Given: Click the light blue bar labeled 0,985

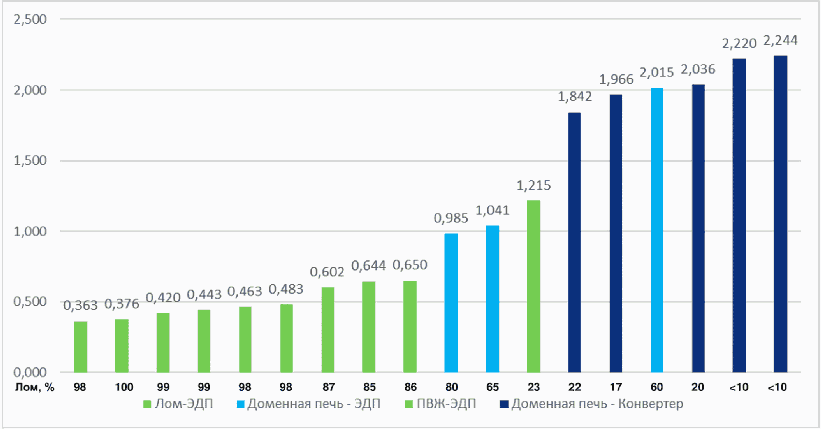Looking at the screenshot, I should [x=451, y=302].
